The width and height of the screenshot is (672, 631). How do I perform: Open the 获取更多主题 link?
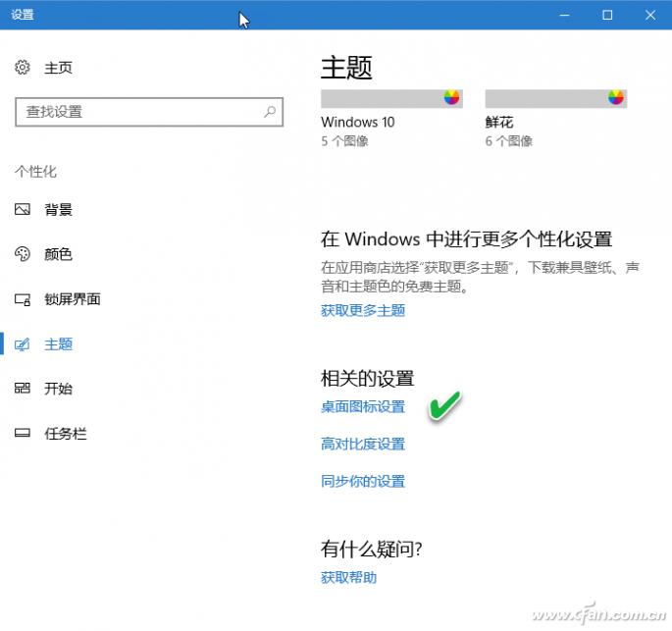point(363,310)
